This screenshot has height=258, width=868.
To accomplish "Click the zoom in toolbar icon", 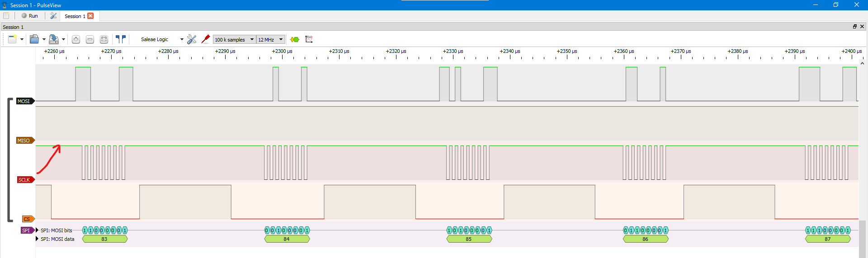I will (76, 40).
